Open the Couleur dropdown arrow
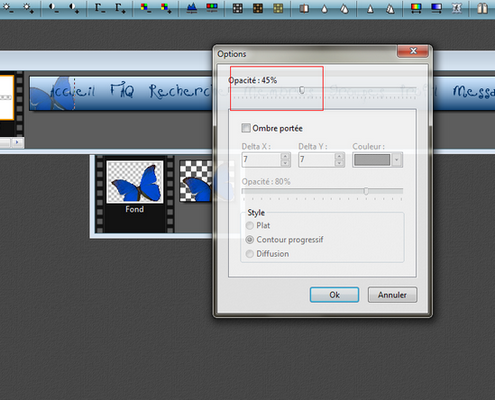 tap(397, 160)
